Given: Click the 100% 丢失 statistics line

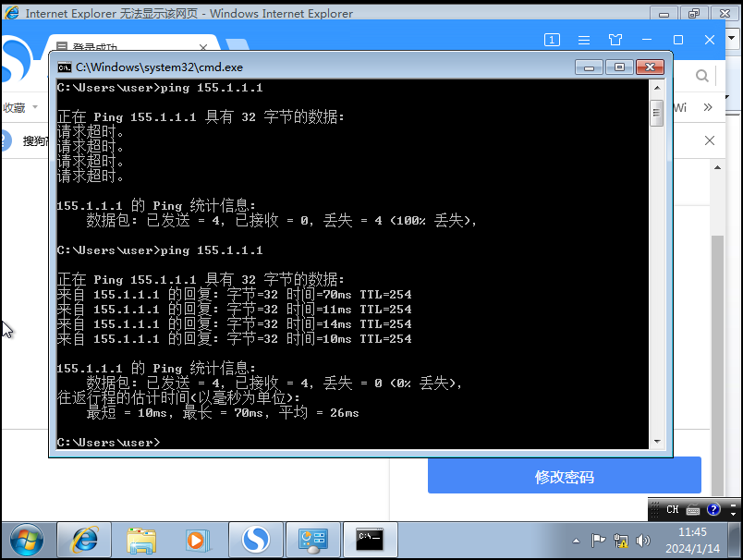Looking at the screenshot, I should [282, 220].
